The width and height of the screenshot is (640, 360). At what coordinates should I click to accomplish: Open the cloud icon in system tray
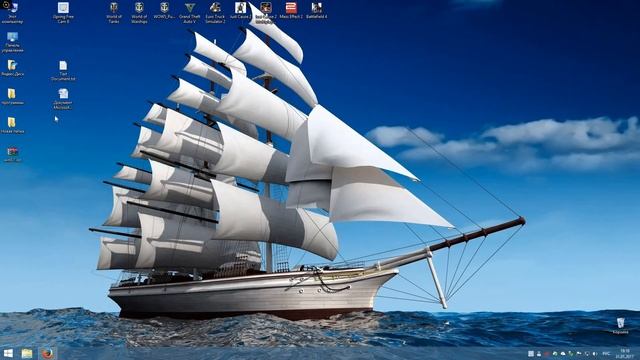coord(563,353)
